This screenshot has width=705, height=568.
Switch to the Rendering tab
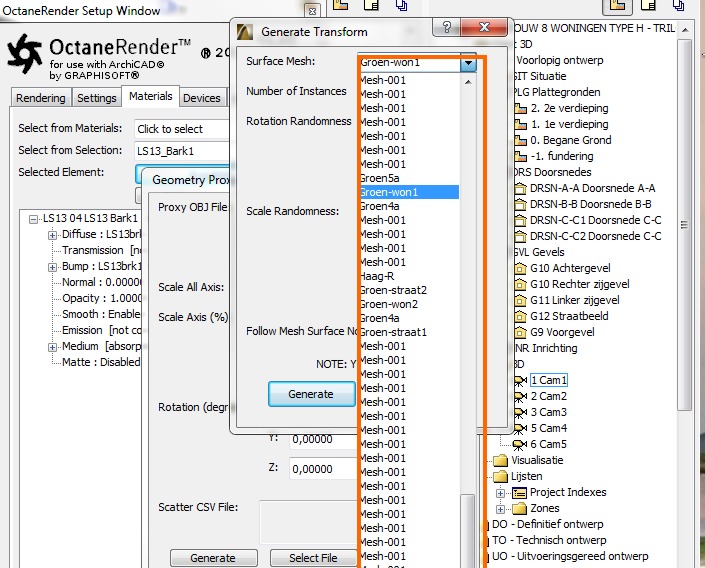click(x=40, y=98)
